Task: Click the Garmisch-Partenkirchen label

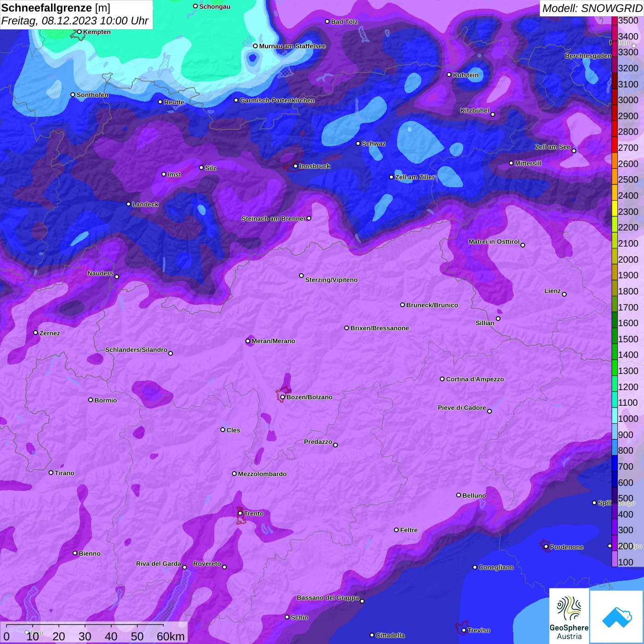Action: [x=277, y=100]
